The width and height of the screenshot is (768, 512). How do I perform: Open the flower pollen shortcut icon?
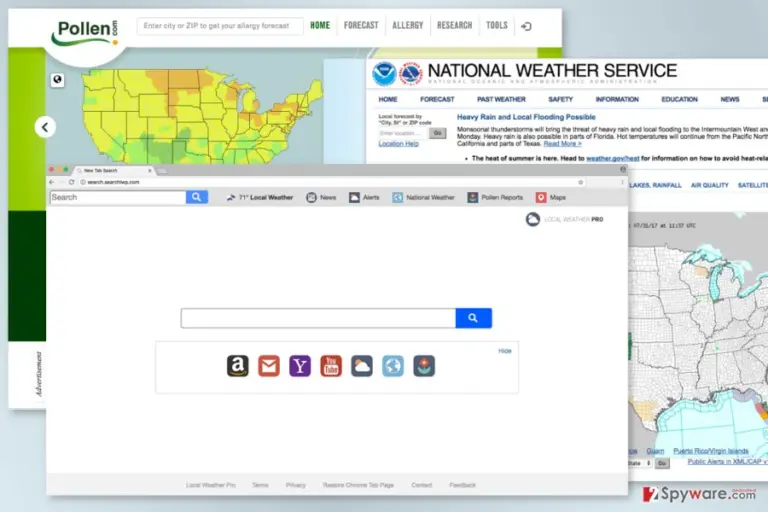click(424, 366)
